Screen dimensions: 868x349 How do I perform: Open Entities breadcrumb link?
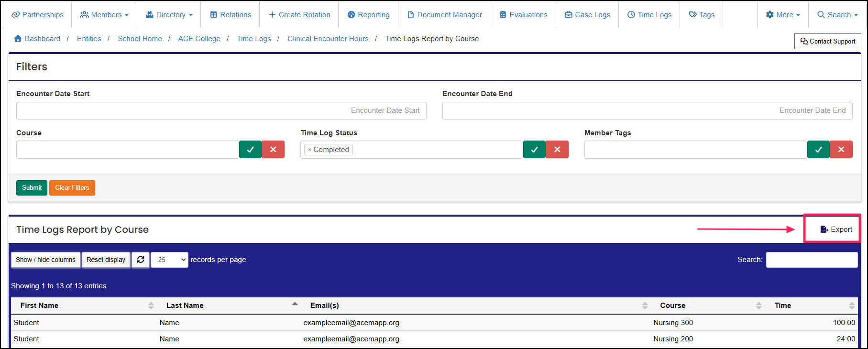(89, 39)
